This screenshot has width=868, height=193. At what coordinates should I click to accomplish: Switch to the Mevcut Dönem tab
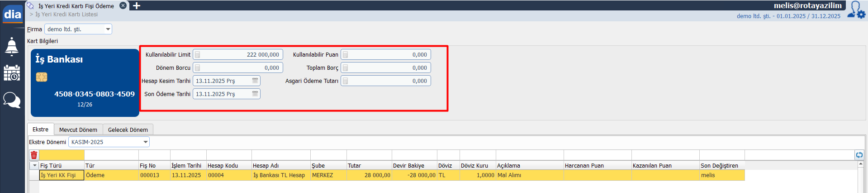pyautogui.click(x=78, y=130)
